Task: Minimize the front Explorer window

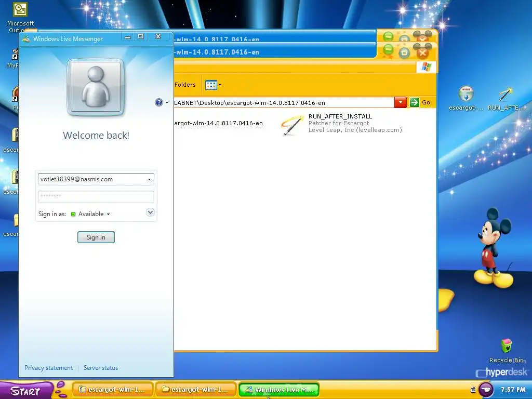Action: coord(388,51)
